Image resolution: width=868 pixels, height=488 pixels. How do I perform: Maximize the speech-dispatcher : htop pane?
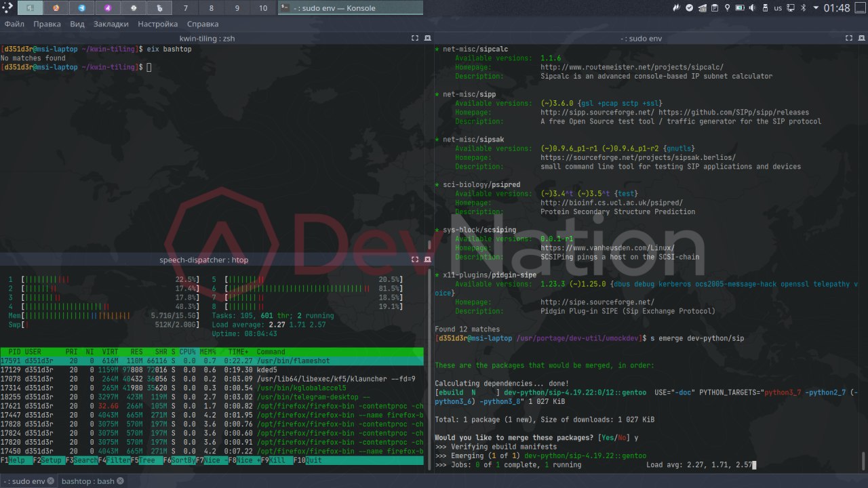tap(415, 260)
